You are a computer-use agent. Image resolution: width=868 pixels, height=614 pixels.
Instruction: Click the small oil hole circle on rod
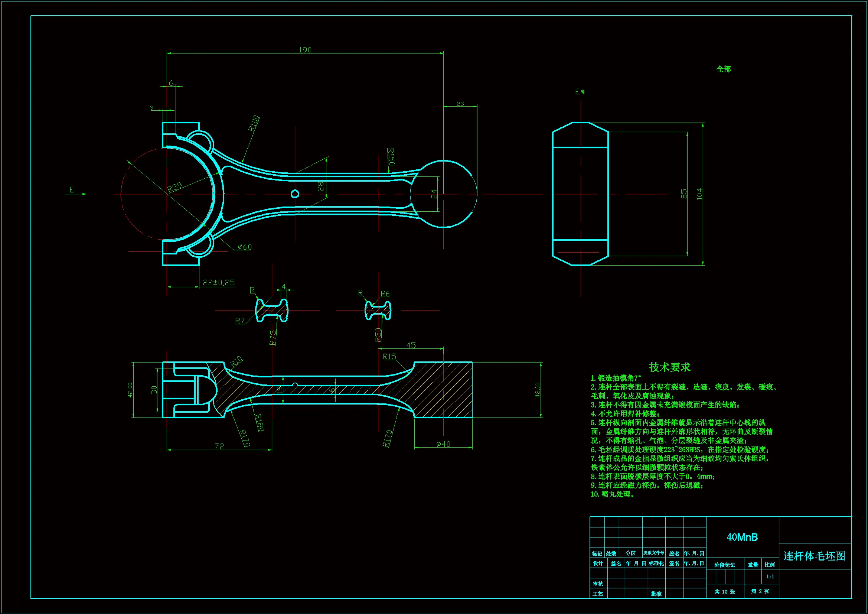click(295, 194)
